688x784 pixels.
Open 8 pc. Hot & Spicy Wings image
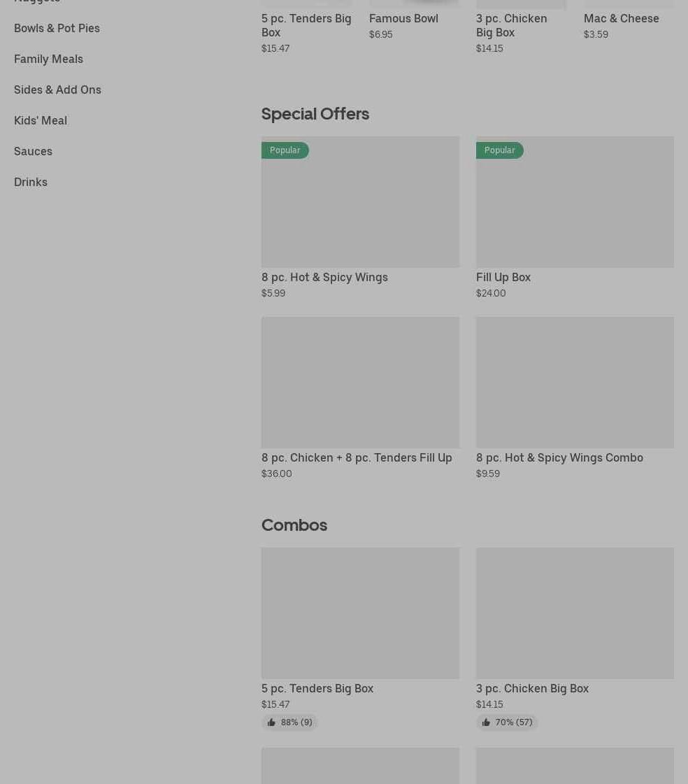coord(360,210)
